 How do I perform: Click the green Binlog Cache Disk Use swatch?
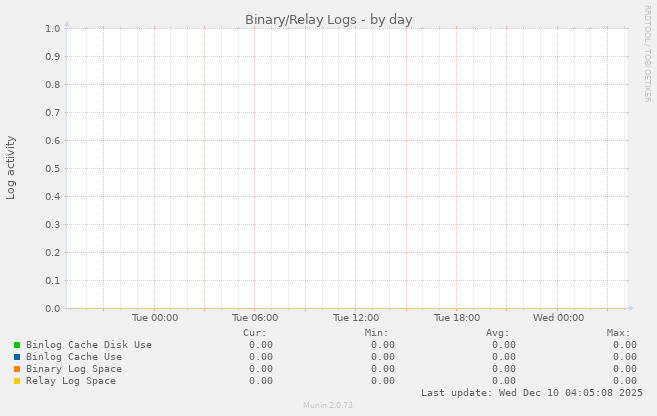(17, 345)
